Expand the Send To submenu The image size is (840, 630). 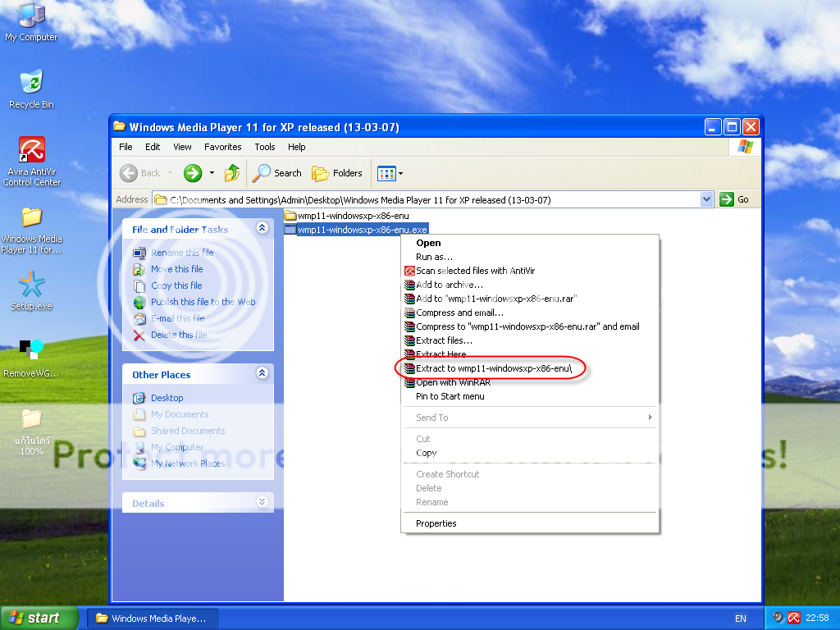530,418
